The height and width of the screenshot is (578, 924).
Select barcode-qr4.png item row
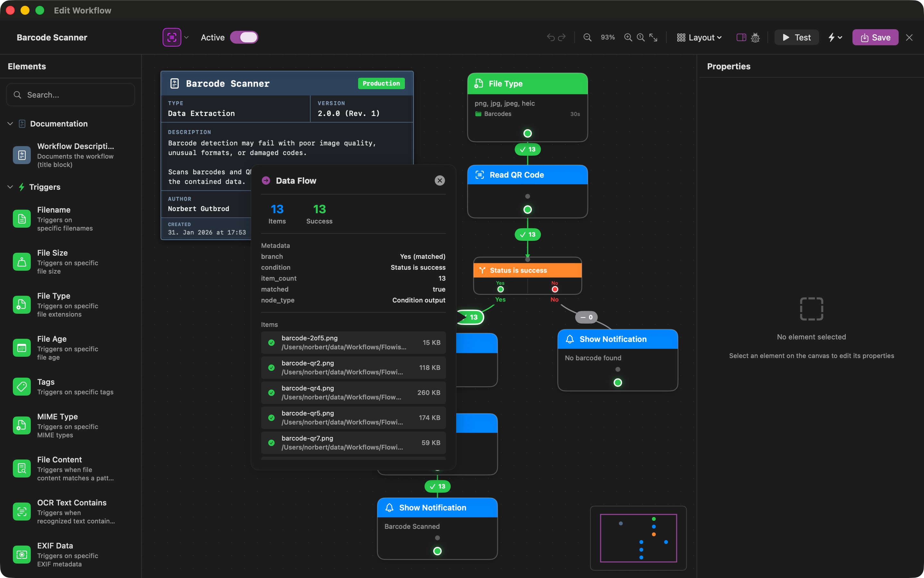(353, 393)
